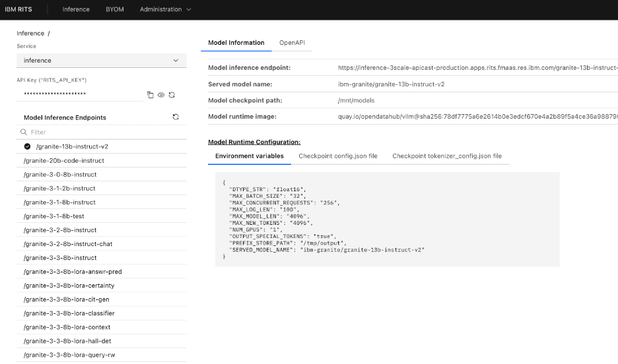Open BYOM in the top navigation
Screen dimensions: 618x364
pyautogui.click(x=114, y=9)
